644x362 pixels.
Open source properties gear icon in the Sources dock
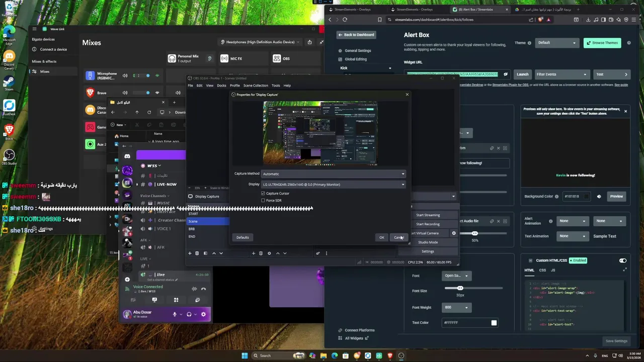(269, 253)
